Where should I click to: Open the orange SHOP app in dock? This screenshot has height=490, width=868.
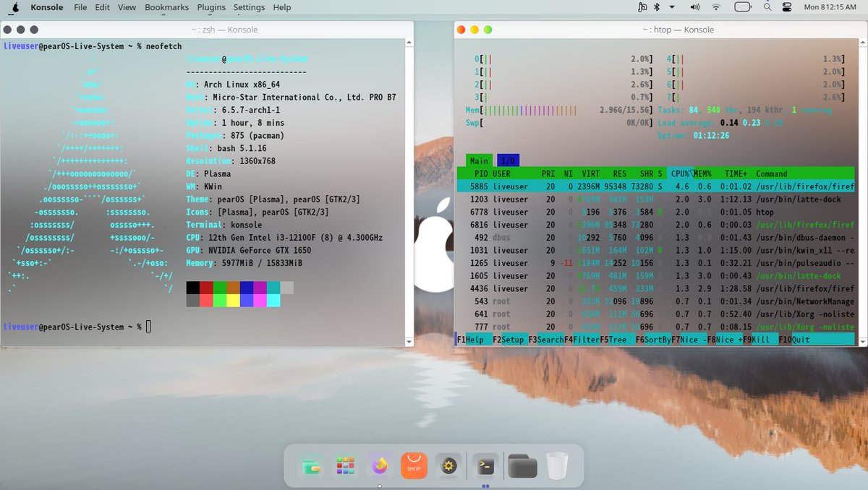(414, 466)
